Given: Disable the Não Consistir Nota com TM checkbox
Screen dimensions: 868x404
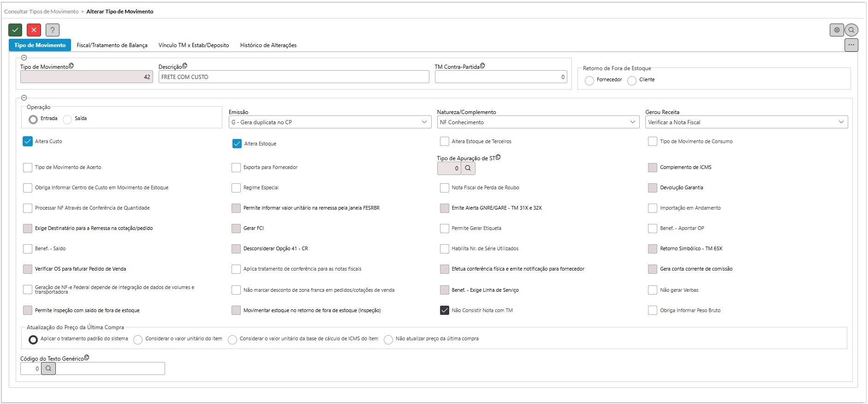Looking at the screenshot, I should (x=445, y=310).
